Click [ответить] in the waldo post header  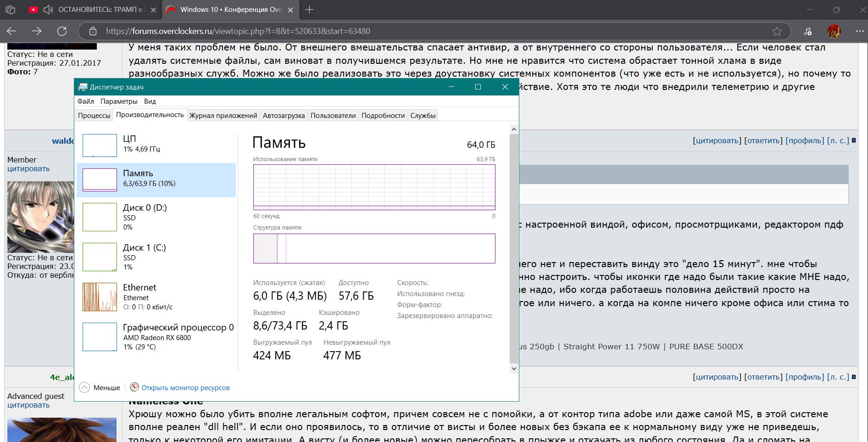tap(763, 140)
